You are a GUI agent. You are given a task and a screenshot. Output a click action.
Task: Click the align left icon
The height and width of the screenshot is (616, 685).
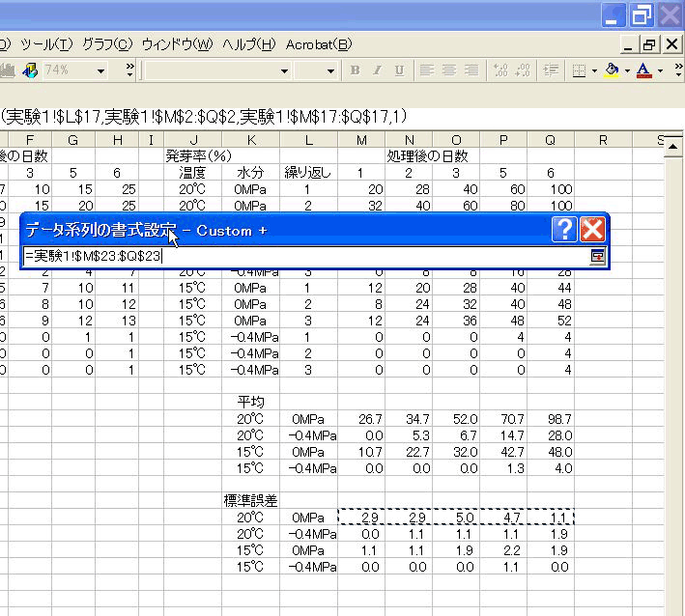click(x=426, y=70)
